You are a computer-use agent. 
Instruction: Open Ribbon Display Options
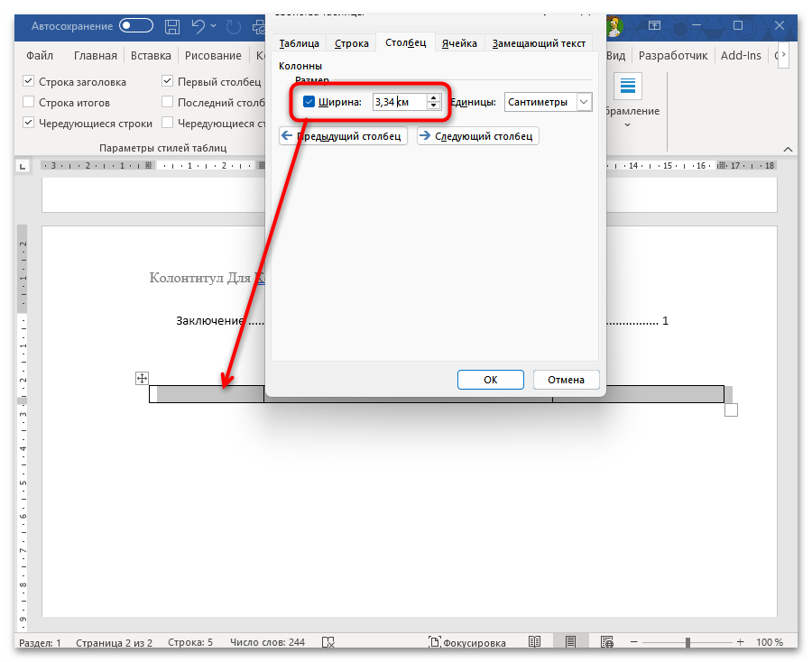coord(655,25)
